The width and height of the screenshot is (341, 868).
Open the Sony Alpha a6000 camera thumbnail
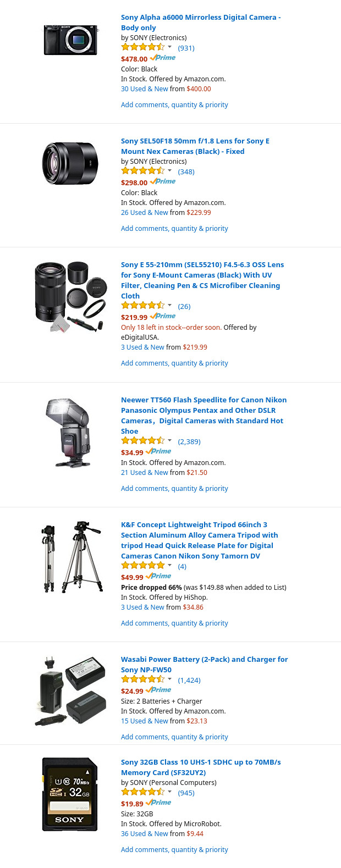(x=70, y=40)
